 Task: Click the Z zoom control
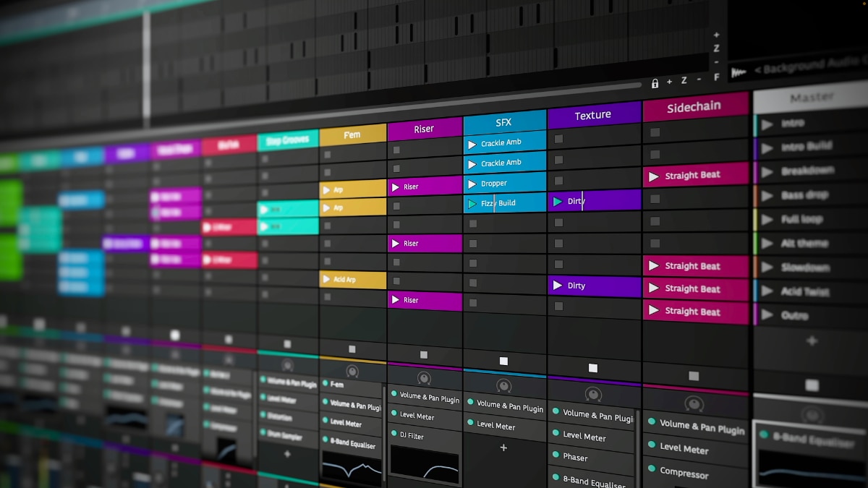point(684,82)
